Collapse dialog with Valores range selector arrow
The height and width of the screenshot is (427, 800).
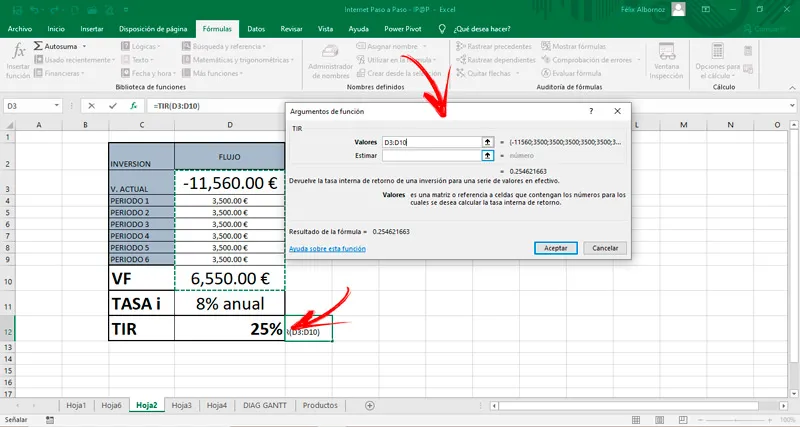[x=488, y=142]
